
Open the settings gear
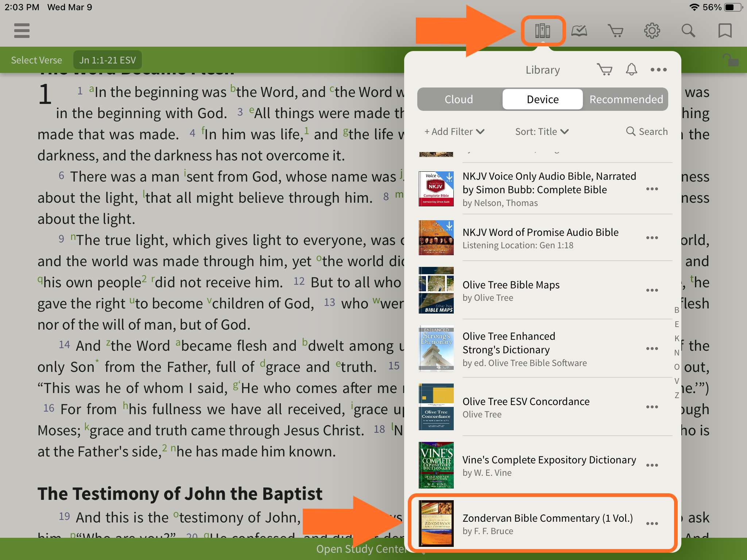[652, 31]
